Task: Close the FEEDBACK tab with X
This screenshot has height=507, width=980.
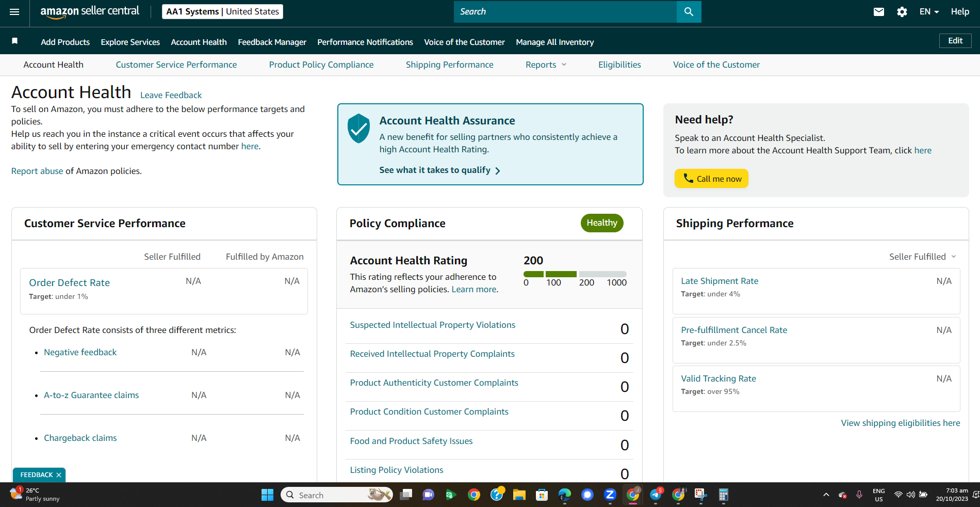Action: (59, 475)
